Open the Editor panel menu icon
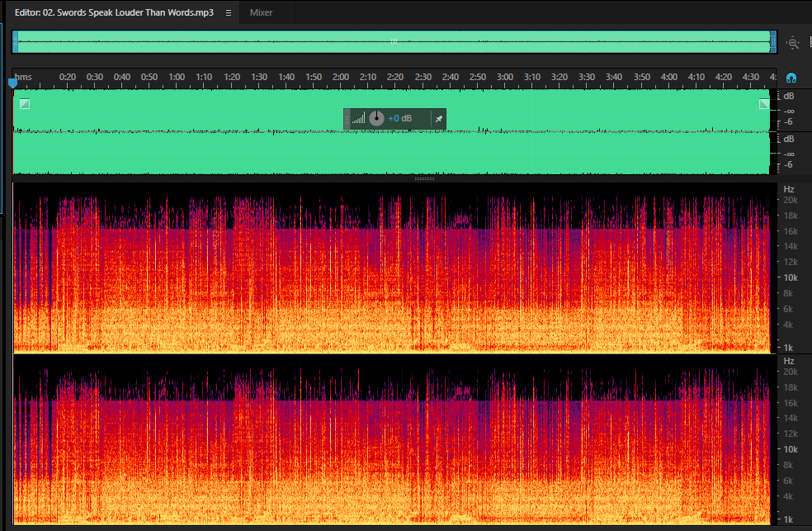812x531 pixels. [x=229, y=12]
